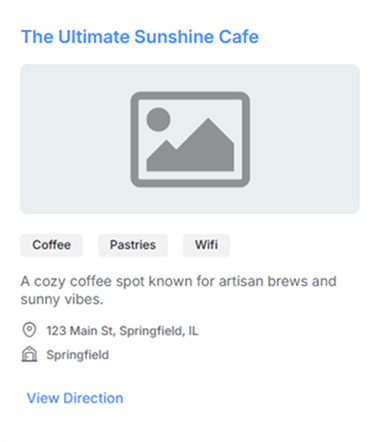380x442 pixels.
Task: Click the words "sunny vibes." in description
Action: (62, 299)
